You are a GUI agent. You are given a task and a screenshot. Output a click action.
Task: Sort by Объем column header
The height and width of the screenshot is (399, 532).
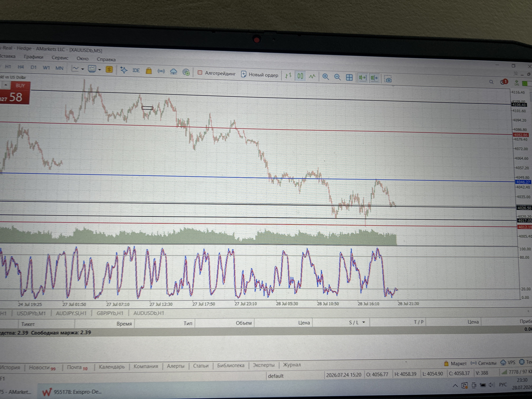point(244,323)
